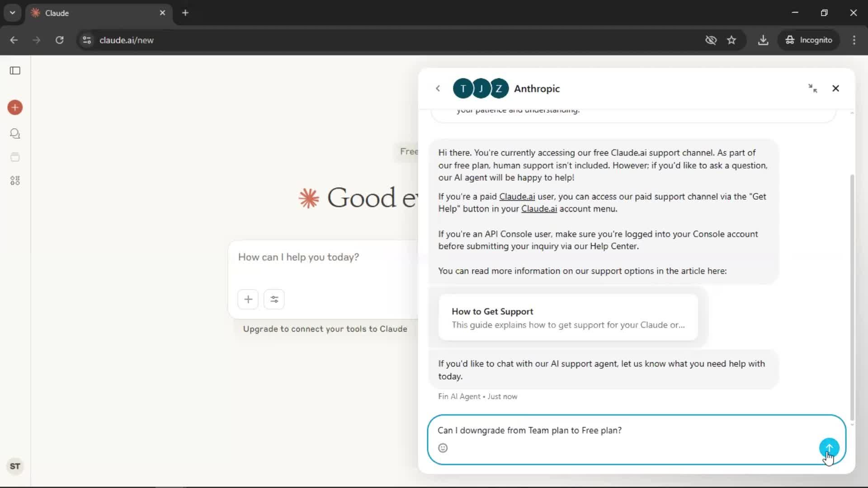Minimize the browser window
The height and width of the screenshot is (488, 868).
(x=795, y=13)
